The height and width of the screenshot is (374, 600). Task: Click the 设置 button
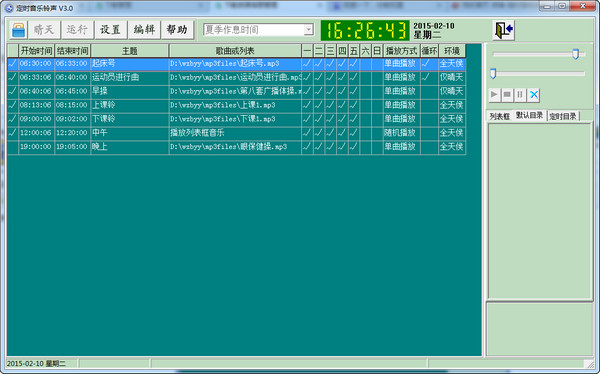pos(110,30)
